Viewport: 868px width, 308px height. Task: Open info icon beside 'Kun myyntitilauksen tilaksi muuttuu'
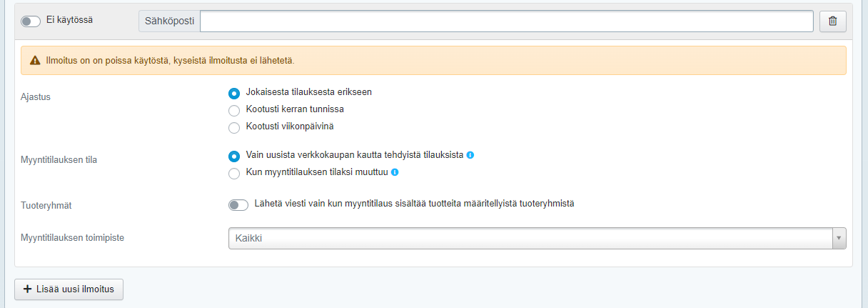tap(395, 173)
